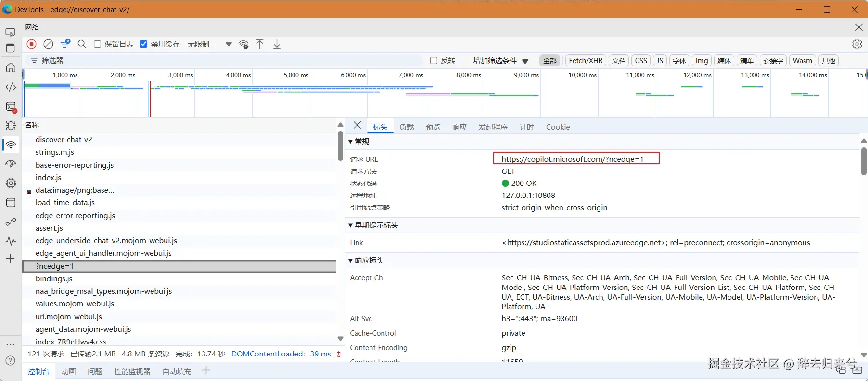
Task: Click the request list scrollbar thumb
Action: point(340,146)
